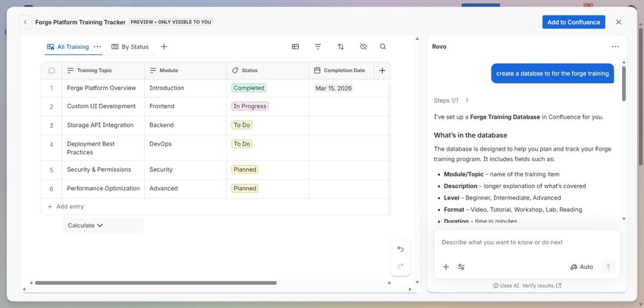Click the plus attach icon in Rovo input
Viewport: 644px width, 308px height.
446,267
